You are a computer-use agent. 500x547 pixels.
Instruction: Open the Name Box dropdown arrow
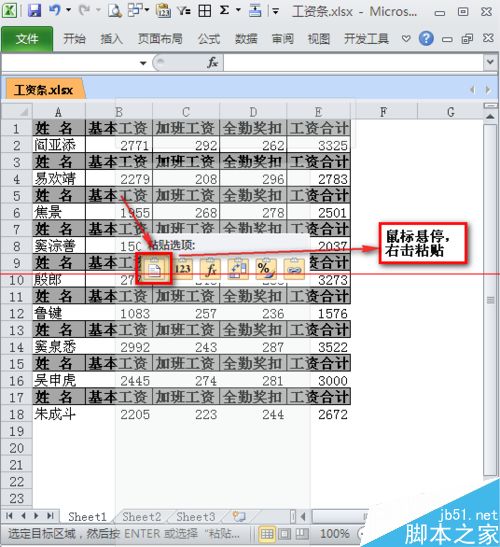[143, 63]
